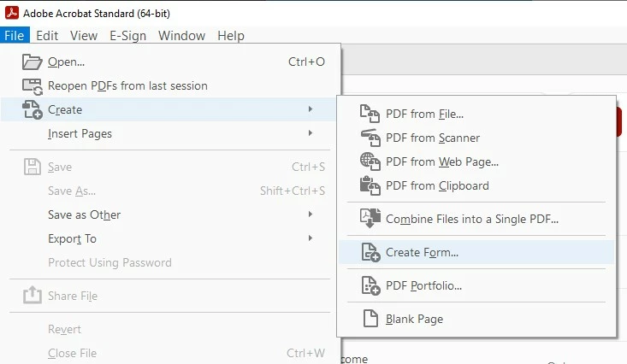Click the PDF from Clipboard icon
This screenshot has width=627, height=364.
(370, 185)
